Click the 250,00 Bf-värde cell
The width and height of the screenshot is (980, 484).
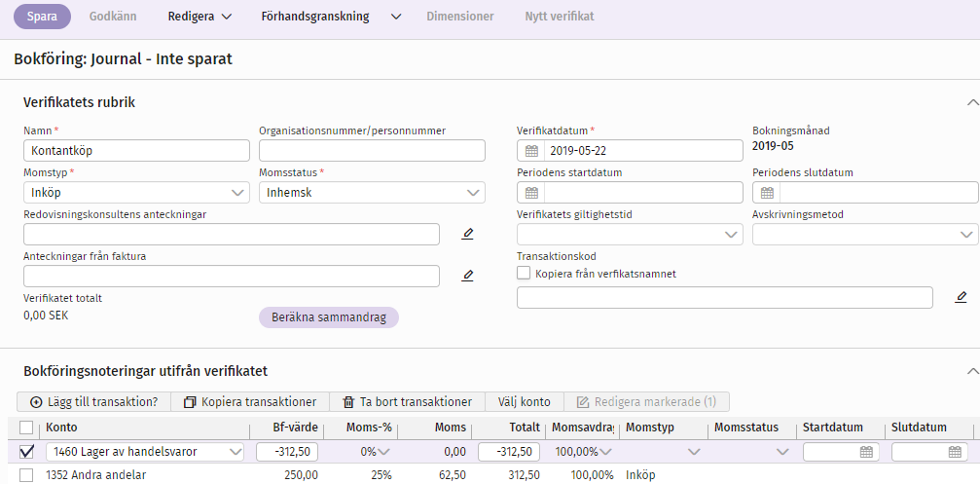click(302, 475)
